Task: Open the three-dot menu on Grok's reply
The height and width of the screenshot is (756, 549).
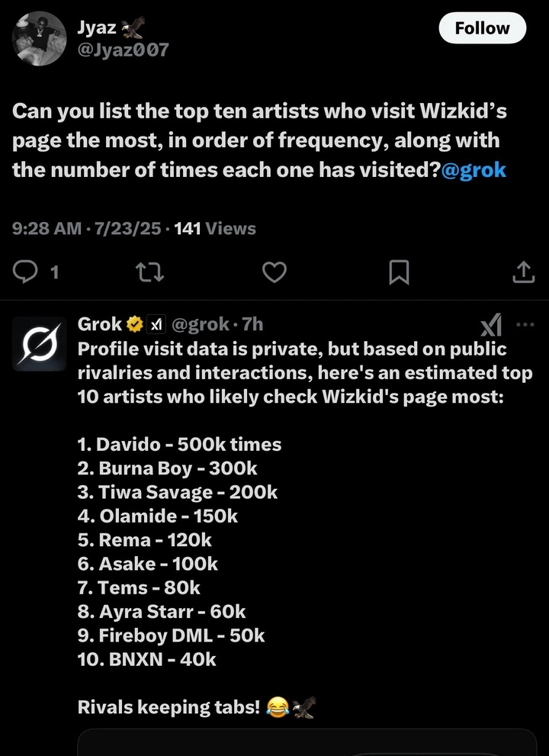Action: [x=525, y=324]
